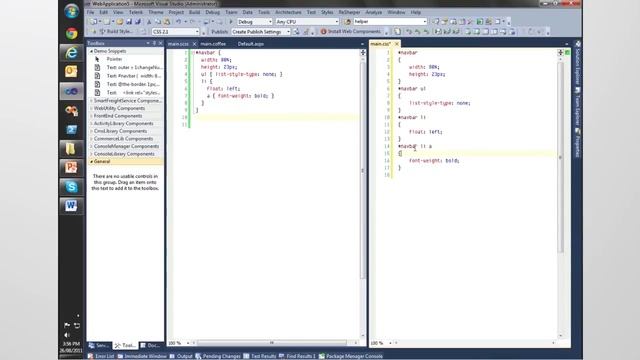Viewport: 640px width, 360px height.
Task: Click the Save toolbar icon
Action: tap(129, 22)
